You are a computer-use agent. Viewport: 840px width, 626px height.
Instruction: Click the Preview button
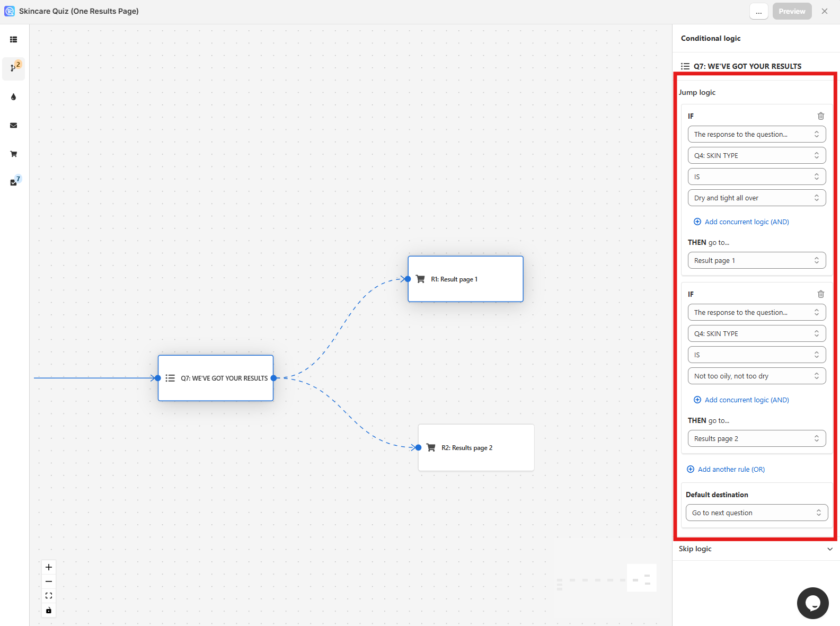792,11
